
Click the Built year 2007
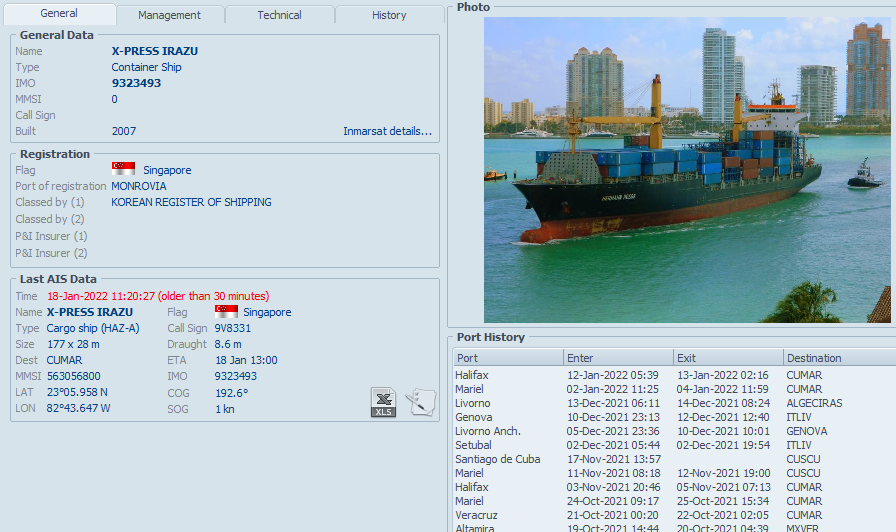click(124, 131)
